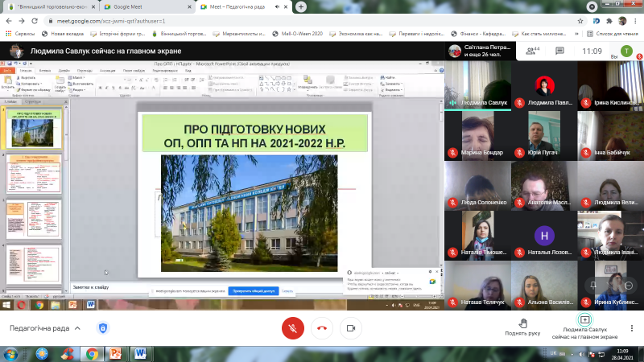Click the Meet safety shield icon
The image size is (644, 362).
[x=103, y=328]
